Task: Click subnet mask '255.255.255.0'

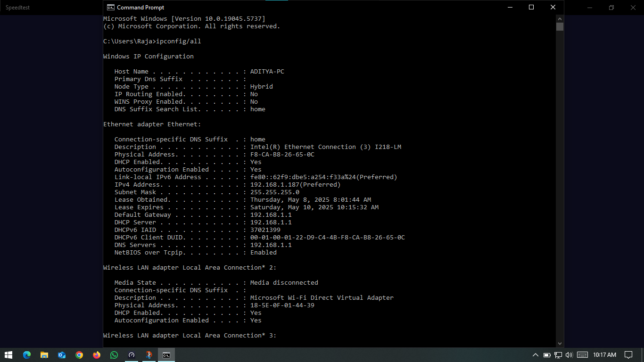Action: point(275,192)
